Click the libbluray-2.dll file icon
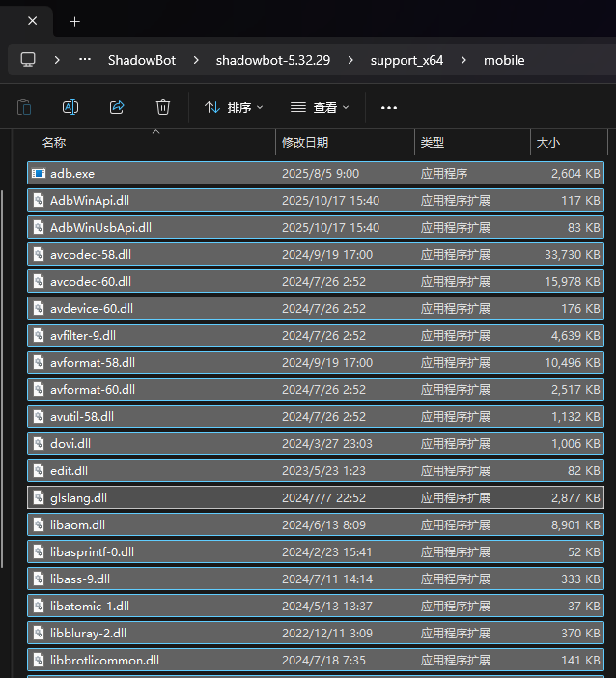This screenshot has width=616, height=678. pos(39,633)
